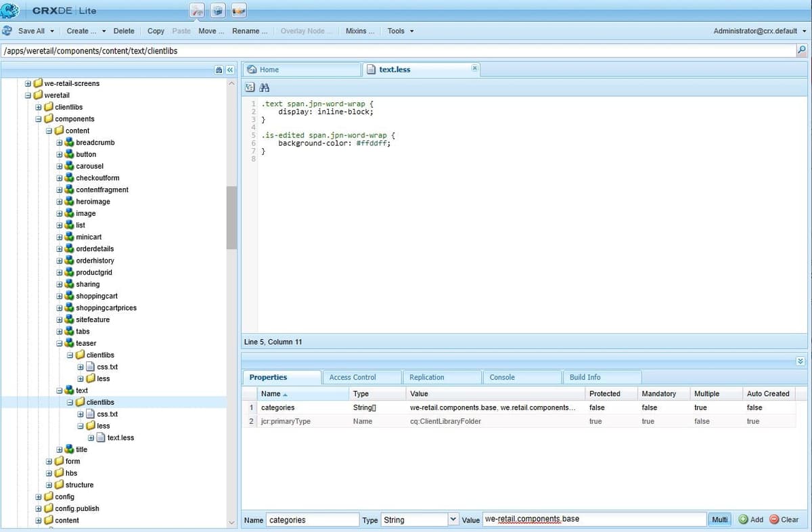812x532 pixels.
Task: Expand the breadcrumb component node
Action: coord(60,142)
